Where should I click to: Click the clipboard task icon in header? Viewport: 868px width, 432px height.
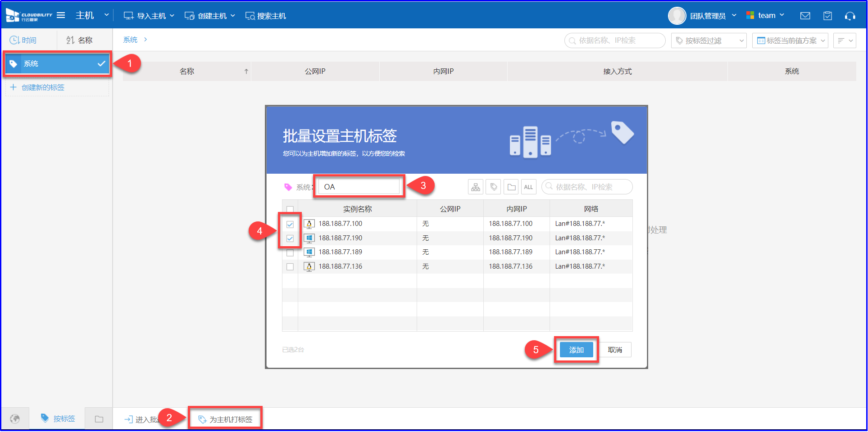[827, 16]
